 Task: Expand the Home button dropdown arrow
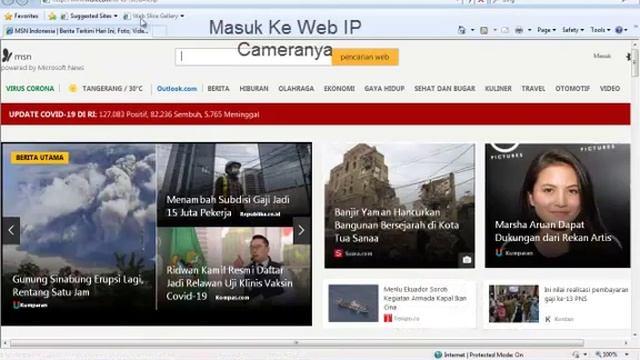[x=472, y=30]
